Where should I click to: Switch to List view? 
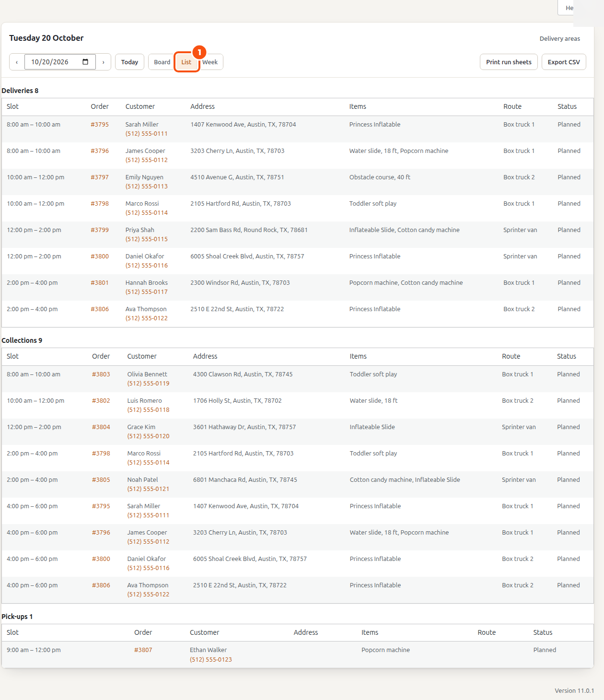(x=186, y=62)
